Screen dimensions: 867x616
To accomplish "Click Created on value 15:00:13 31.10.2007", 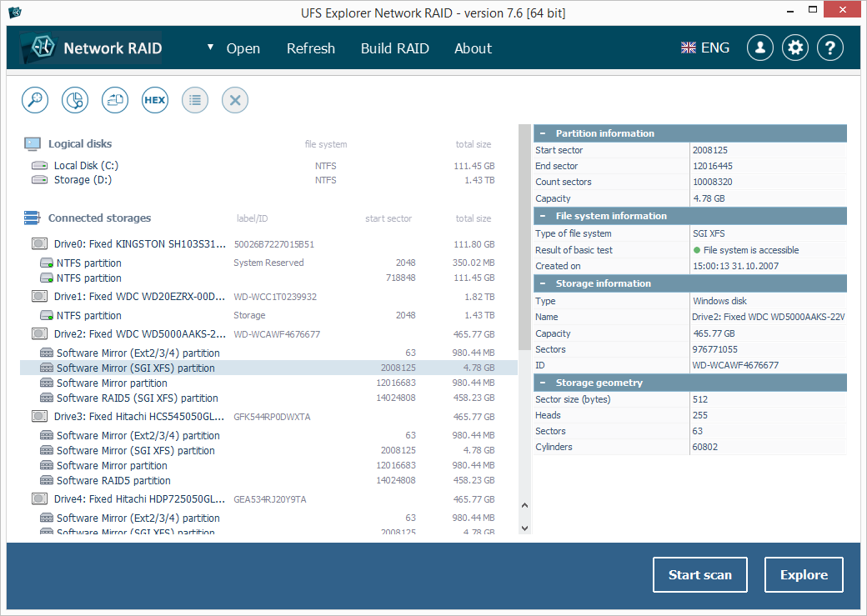I will [735, 266].
